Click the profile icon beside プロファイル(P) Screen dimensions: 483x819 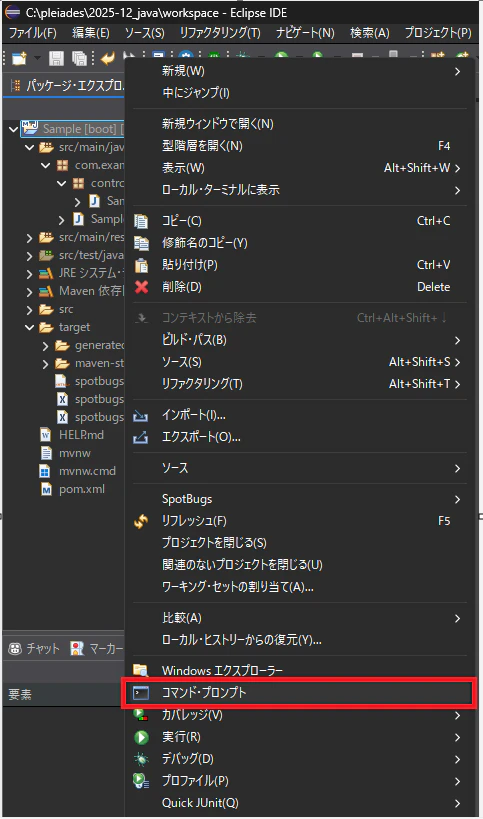click(x=141, y=781)
